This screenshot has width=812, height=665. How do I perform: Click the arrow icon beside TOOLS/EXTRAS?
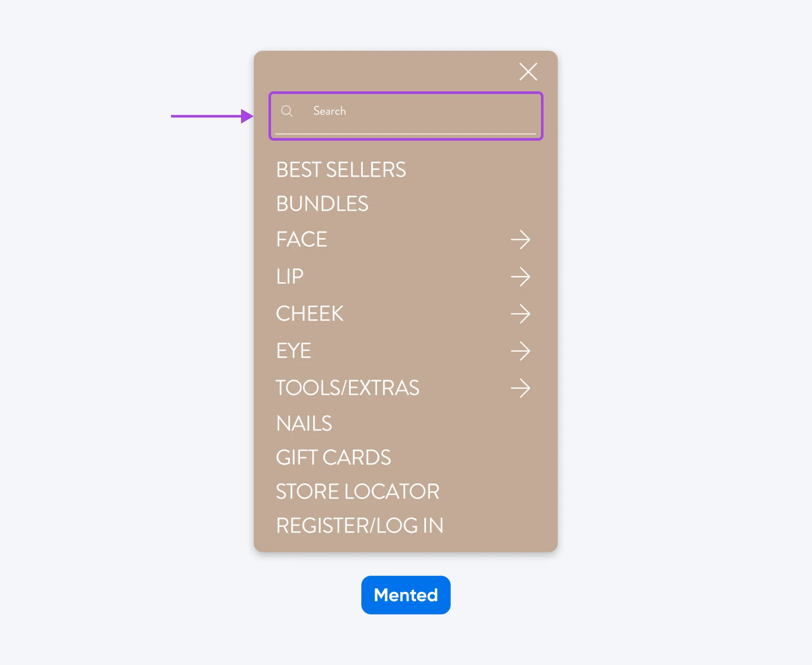pyautogui.click(x=521, y=388)
